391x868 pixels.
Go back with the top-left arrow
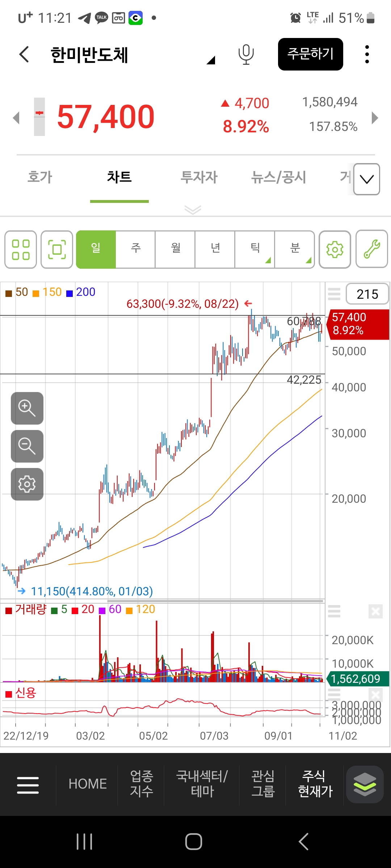(x=24, y=54)
